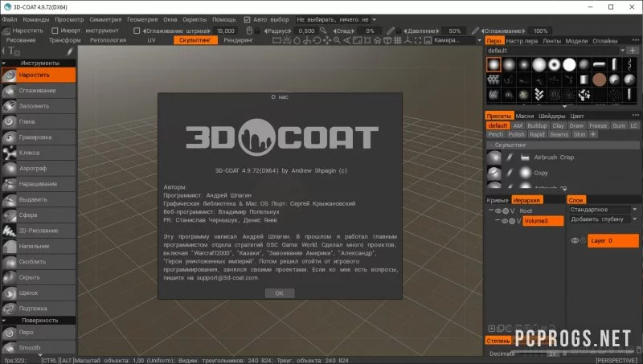The width and height of the screenshot is (643, 364).
Task: Click the home view icon in camera toolbar
Action: click(377, 41)
